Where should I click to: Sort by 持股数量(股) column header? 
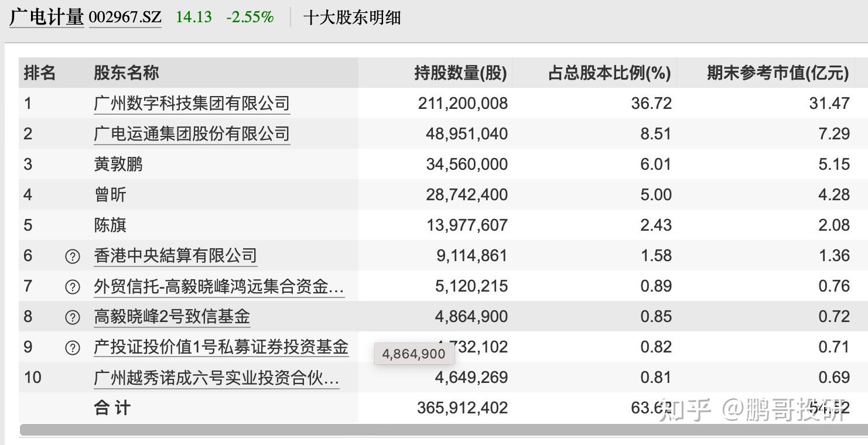click(x=460, y=73)
